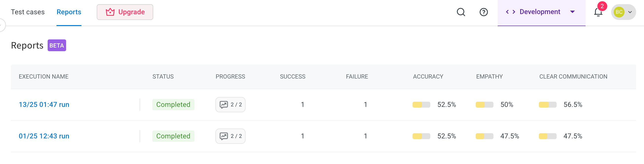Click progress chart icon for 13/25 run
The image size is (644, 164).
pos(224,105)
